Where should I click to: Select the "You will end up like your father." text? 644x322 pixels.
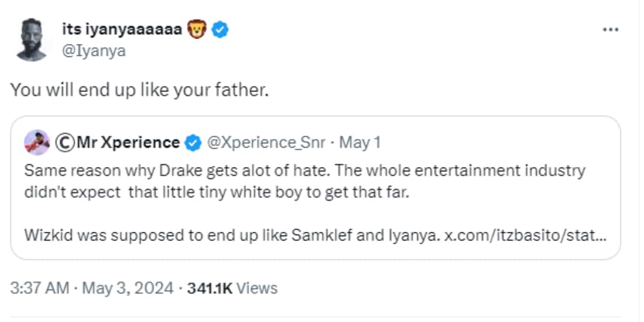pyautogui.click(x=139, y=90)
